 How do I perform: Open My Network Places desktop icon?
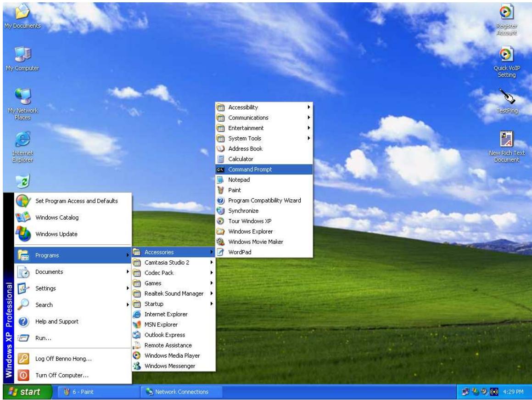click(x=23, y=104)
